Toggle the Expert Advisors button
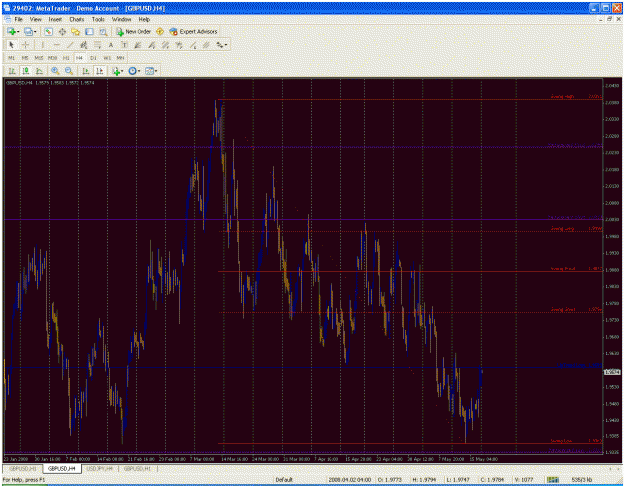This screenshot has height=486, width=625. [x=193, y=31]
